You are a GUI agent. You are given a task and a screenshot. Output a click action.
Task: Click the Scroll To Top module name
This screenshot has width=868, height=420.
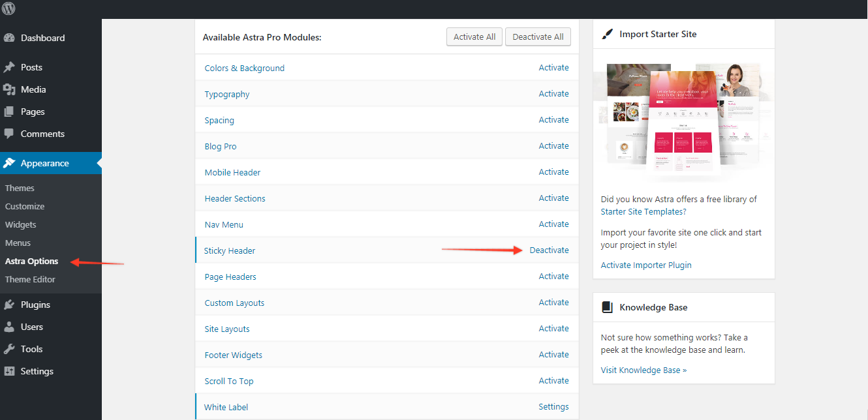[x=228, y=381]
